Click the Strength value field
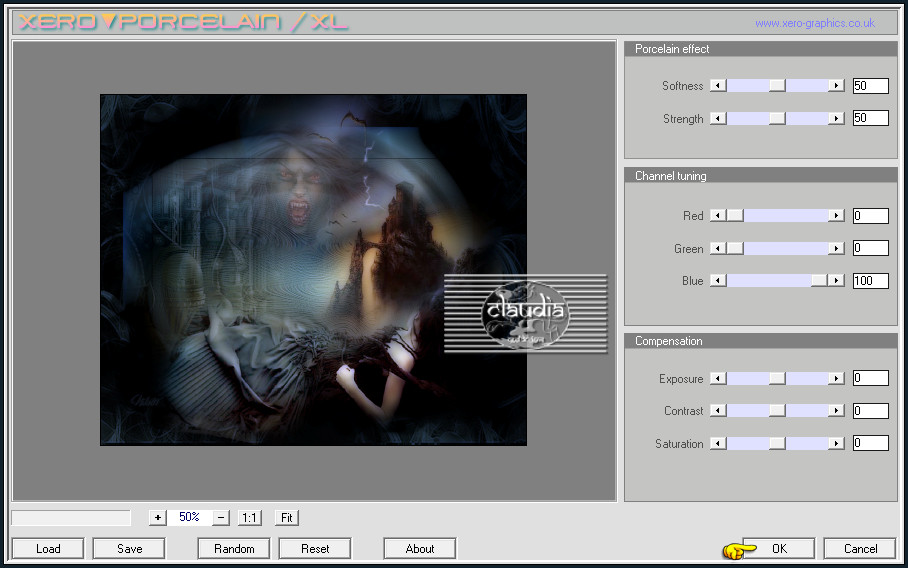This screenshot has height=568, width=908. coord(870,118)
